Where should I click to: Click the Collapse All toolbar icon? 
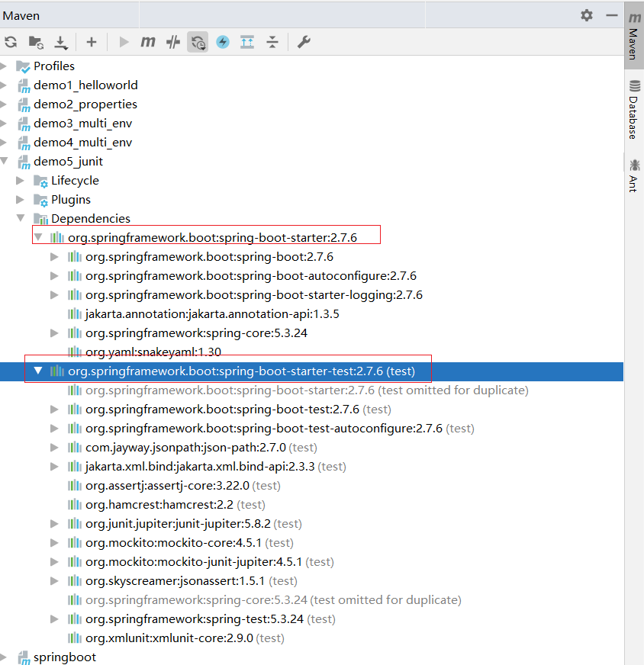coord(272,42)
